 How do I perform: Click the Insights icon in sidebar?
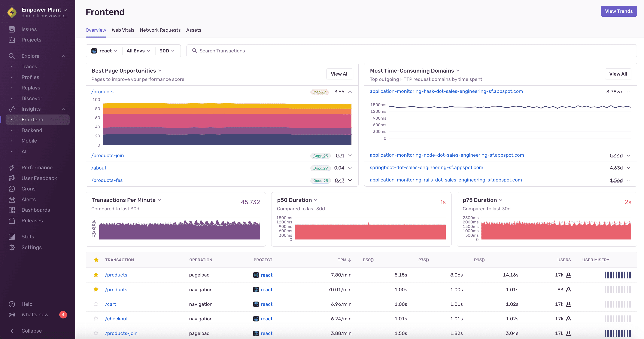tap(12, 109)
